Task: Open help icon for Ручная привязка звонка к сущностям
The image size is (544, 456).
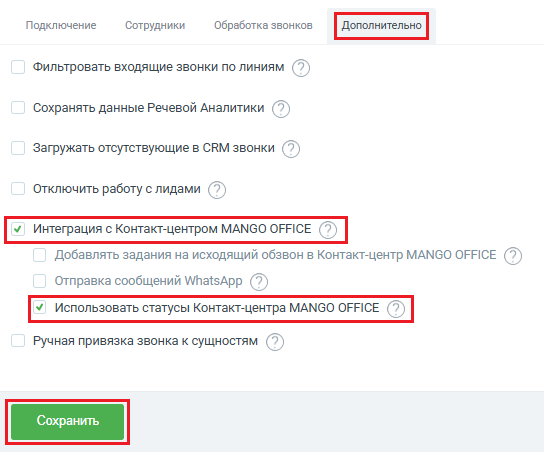Action: (x=275, y=342)
